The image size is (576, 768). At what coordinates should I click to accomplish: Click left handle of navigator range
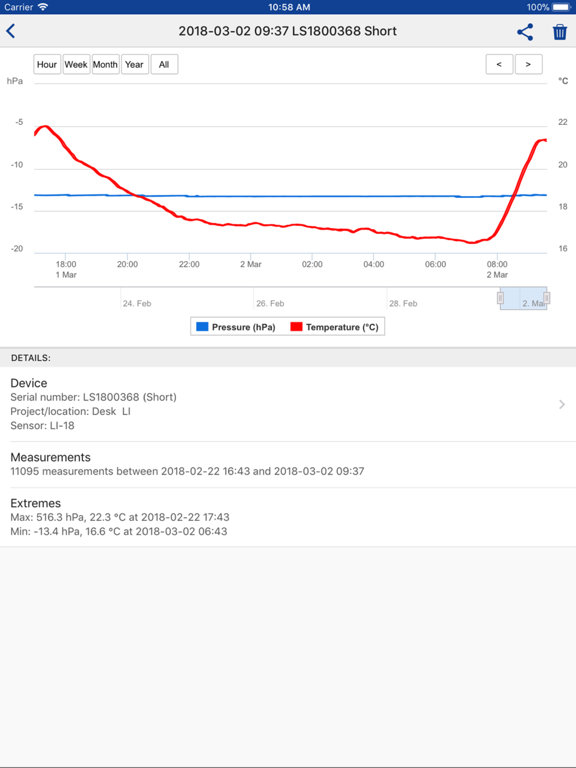pyautogui.click(x=500, y=298)
